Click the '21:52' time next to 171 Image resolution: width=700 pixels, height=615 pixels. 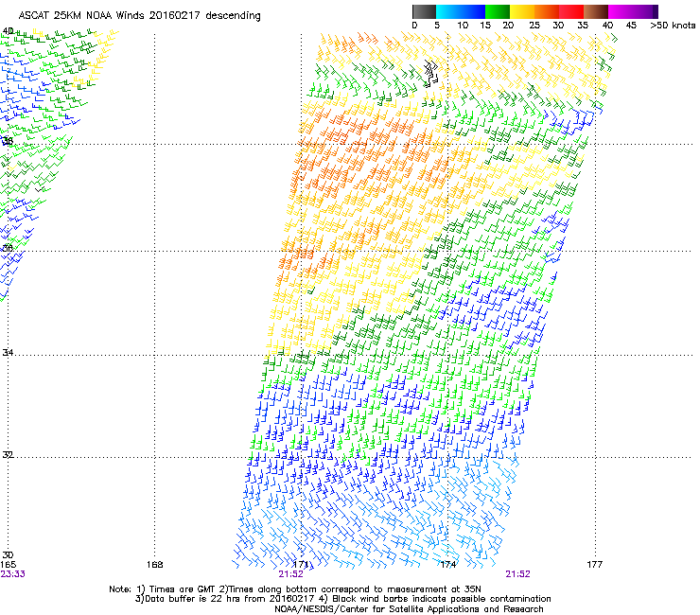[x=290, y=574]
